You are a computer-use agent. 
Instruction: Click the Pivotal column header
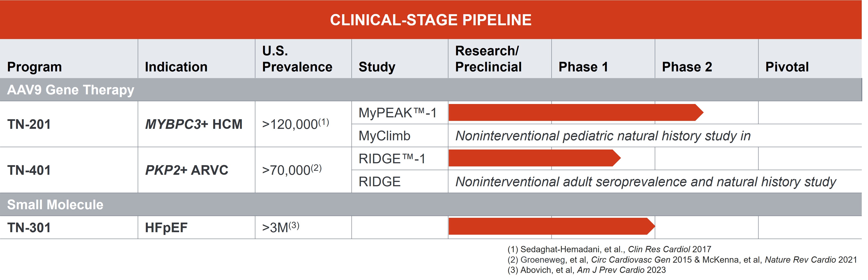pyautogui.click(x=787, y=67)
